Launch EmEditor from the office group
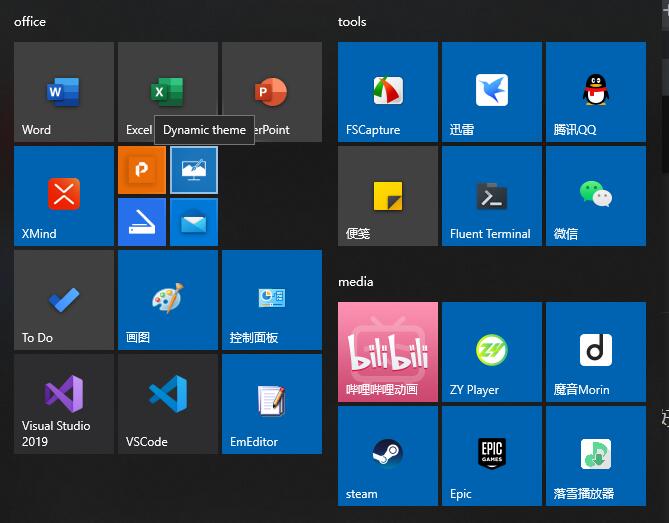Image resolution: width=669 pixels, height=523 pixels. pos(271,403)
